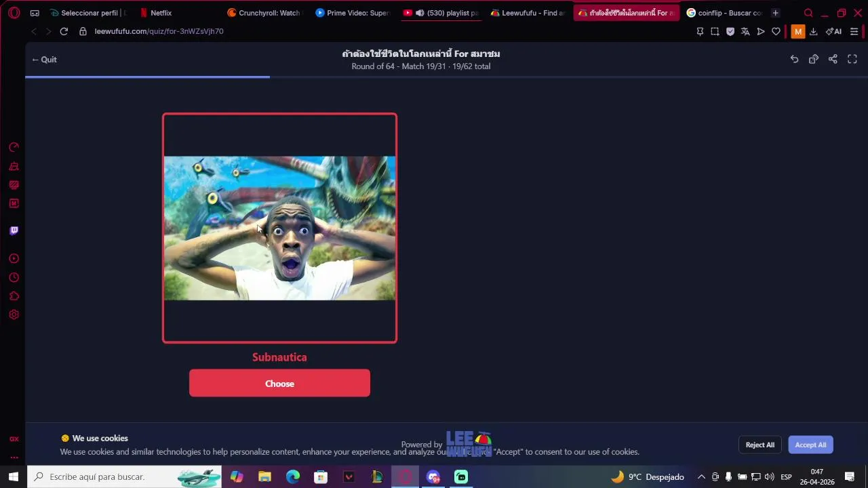Open the workspaces icon beside the Opera logo
Image resolution: width=868 pixels, height=488 pixels.
pyautogui.click(x=35, y=13)
